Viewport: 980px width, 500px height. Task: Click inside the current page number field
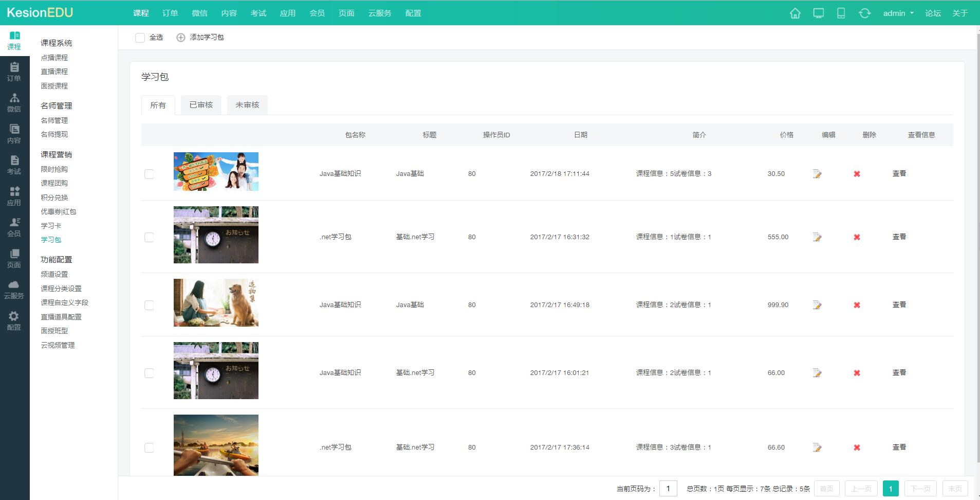click(669, 488)
